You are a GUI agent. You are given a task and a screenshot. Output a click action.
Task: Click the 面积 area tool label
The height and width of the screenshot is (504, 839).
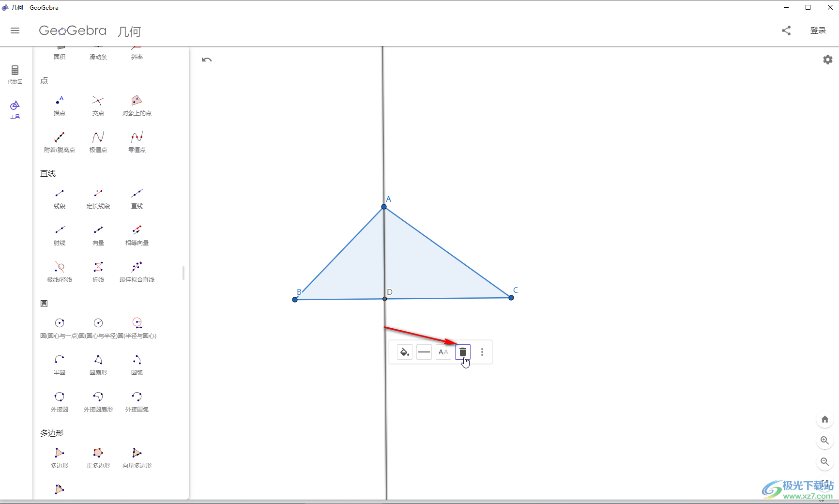pyautogui.click(x=60, y=57)
